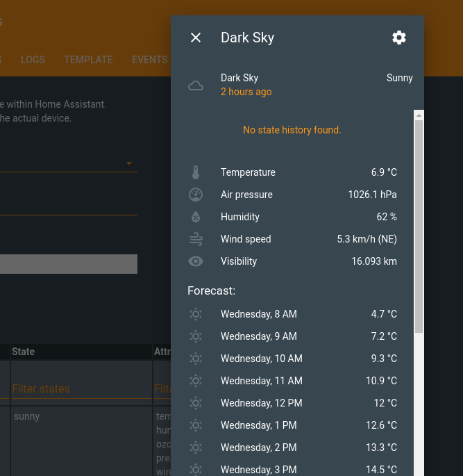The width and height of the screenshot is (463, 476).
Task: Close the Dark Sky dialog
Action: [196, 38]
